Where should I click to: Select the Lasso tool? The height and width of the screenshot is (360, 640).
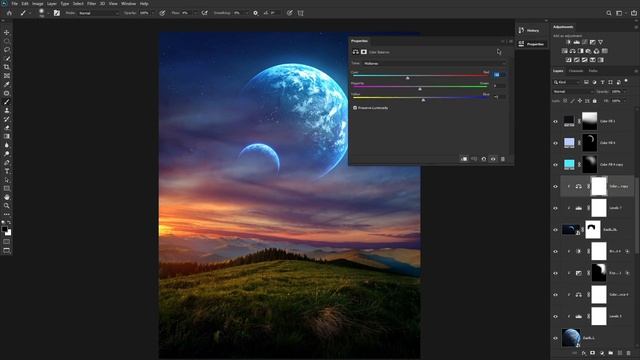coord(7,50)
